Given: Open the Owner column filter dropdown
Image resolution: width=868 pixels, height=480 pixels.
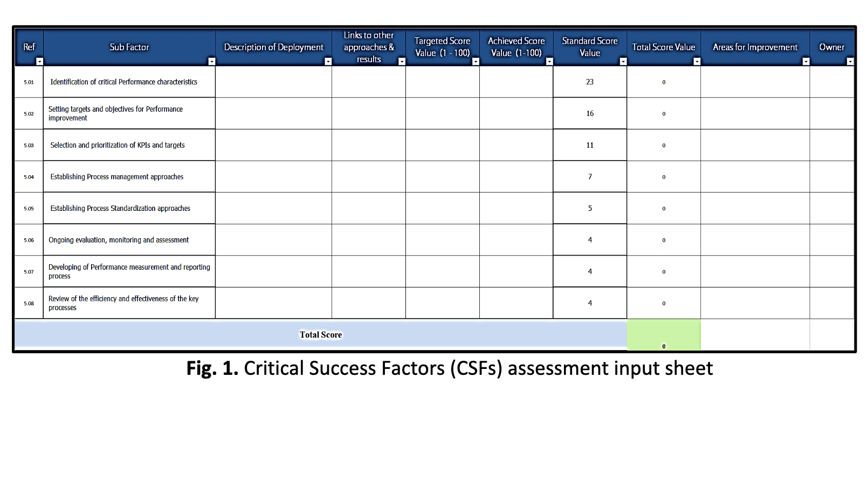Looking at the screenshot, I should (x=850, y=61).
